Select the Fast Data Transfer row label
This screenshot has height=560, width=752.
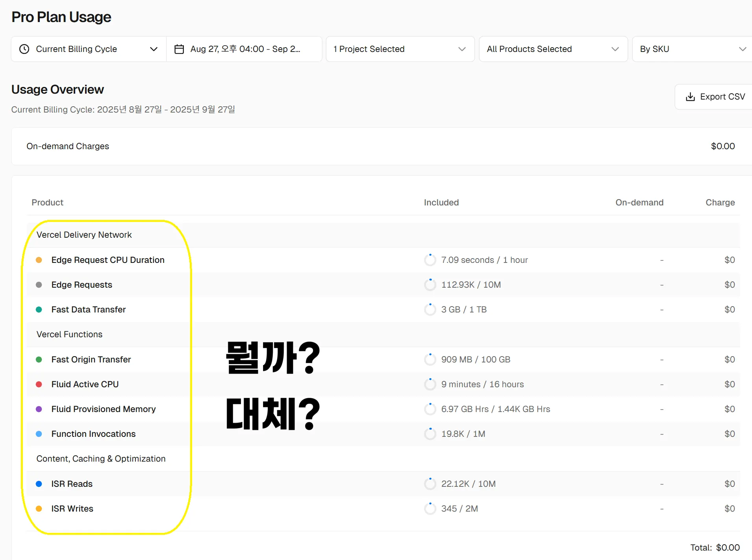89,310
